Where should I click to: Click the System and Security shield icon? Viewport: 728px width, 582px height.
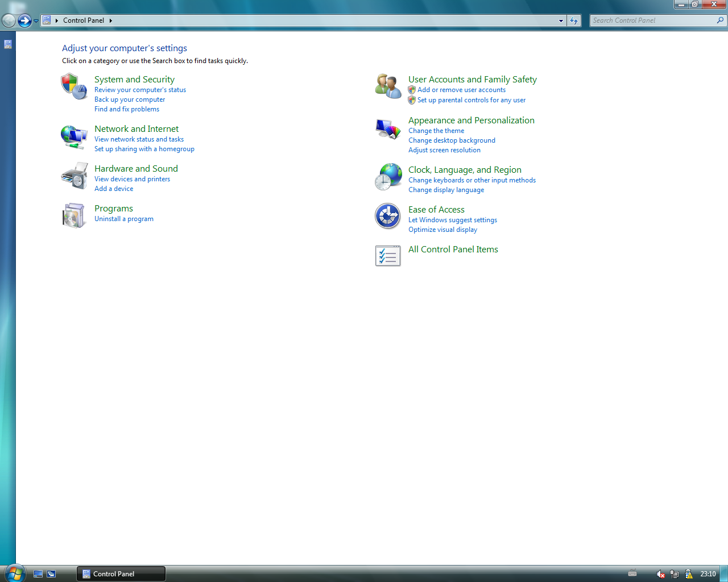(74, 86)
